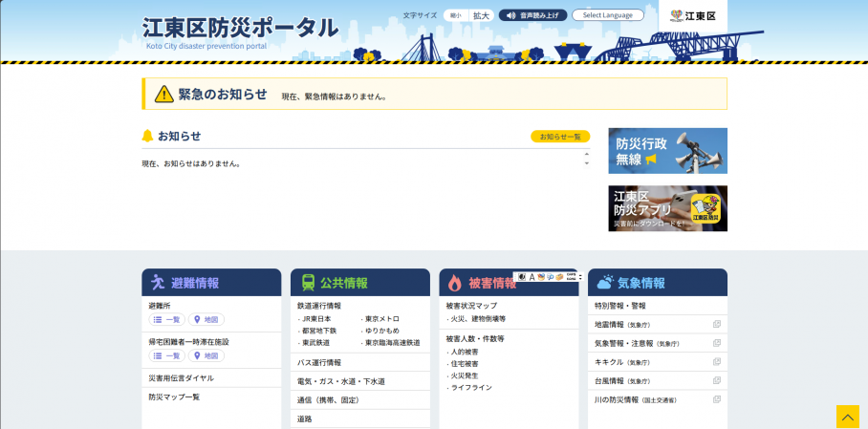Open 被害状況マップ link
The width and height of the screenshot is (868, 429).
click(x=471, y=306)
